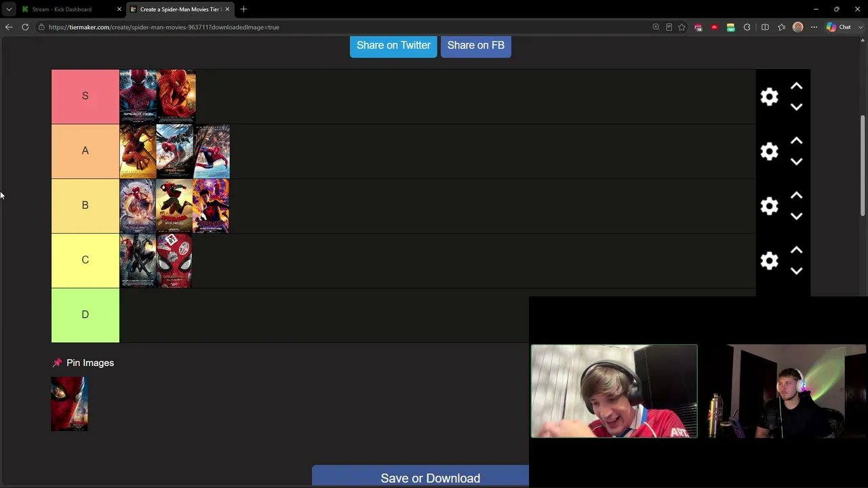Select the second poster in B tier
The image size is (868, 488).
click(174, 206)
